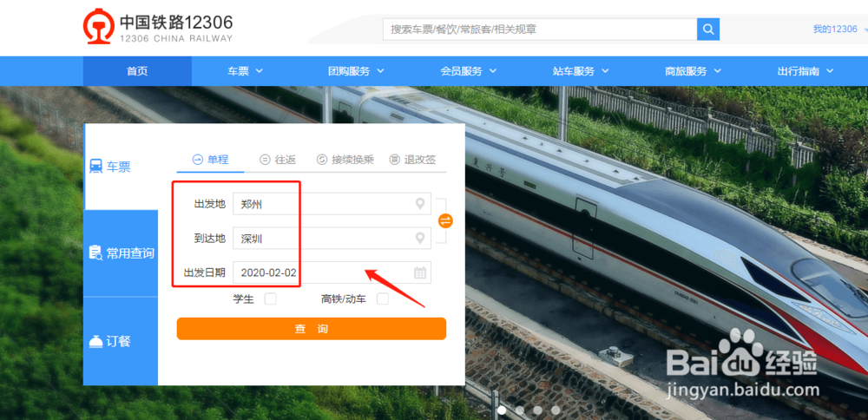Click the location pin in arrival field
Viewport: 868px width, 420px height.
point(420,239)
